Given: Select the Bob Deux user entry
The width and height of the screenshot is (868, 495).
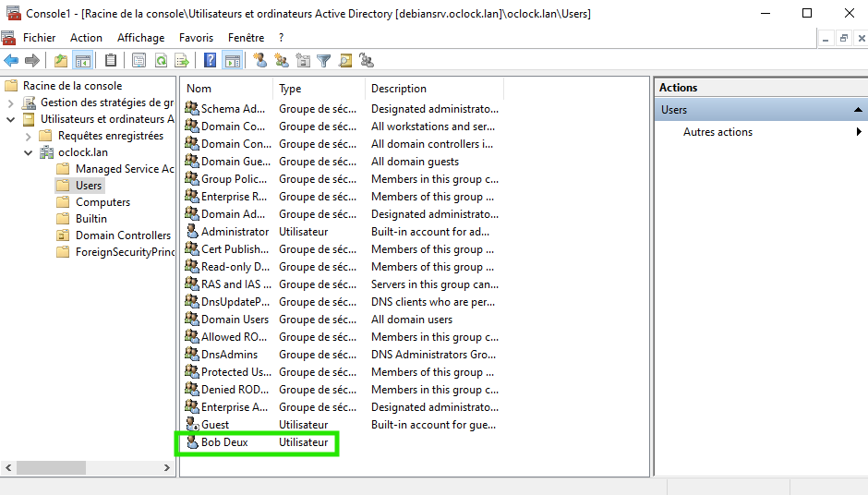Looking at the screenshot, I should tap(224, 442).
